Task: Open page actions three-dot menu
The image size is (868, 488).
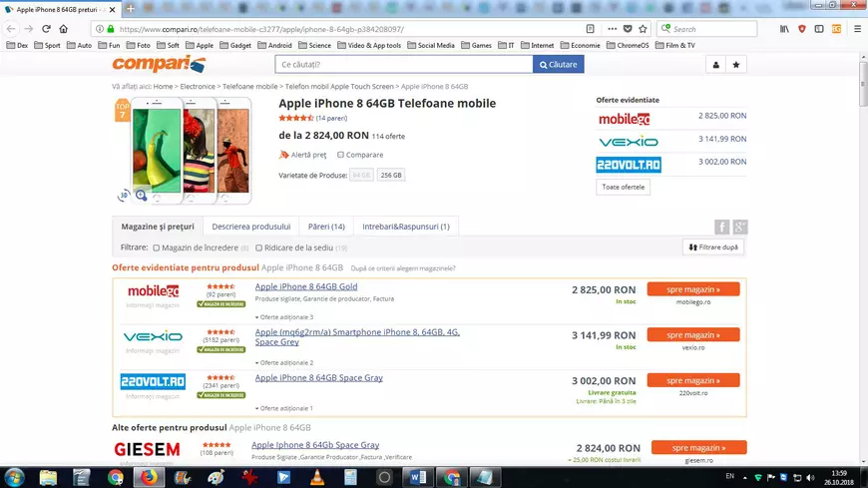Action: point(612,29)
